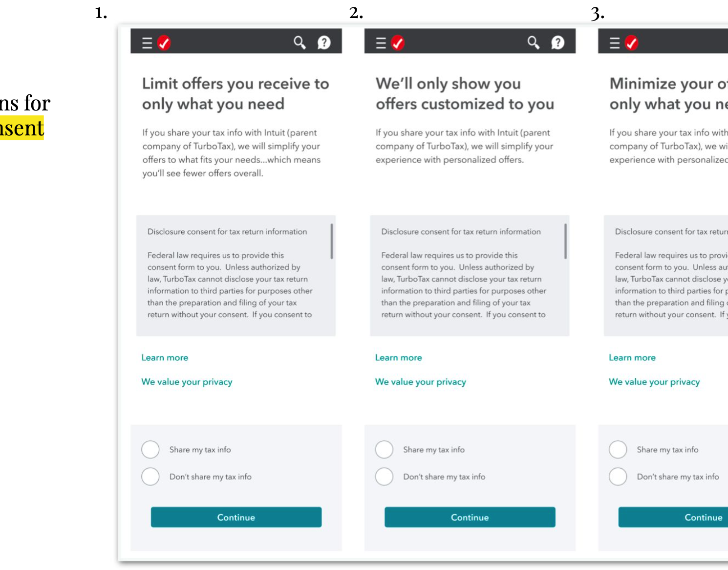This screenshot has height=570, width=728.
Task: Click search magnifier in second mockup
Action: click(x=534, y=43)
